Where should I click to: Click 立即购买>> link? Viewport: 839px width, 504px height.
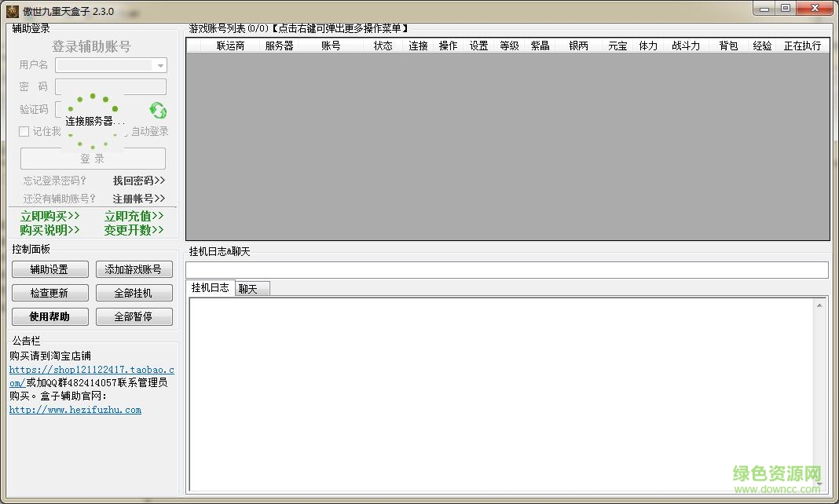tap(49, 216)
